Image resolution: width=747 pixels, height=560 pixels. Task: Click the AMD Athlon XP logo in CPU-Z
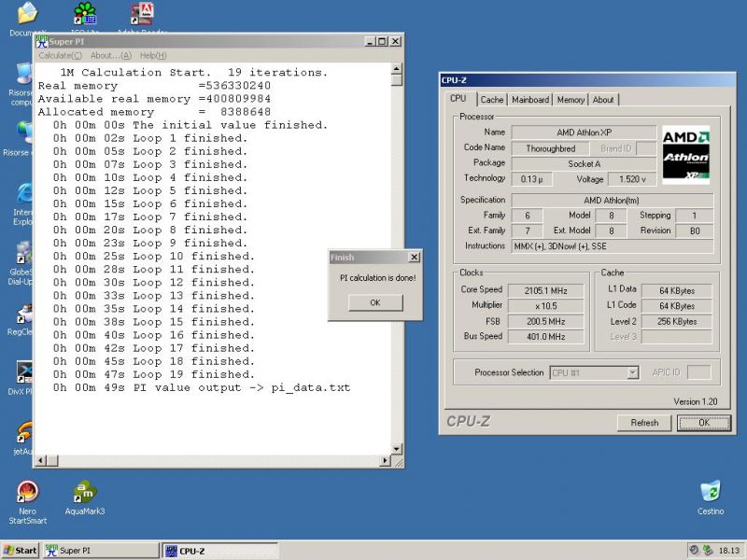pyautogui.click(x=686, y=155)
